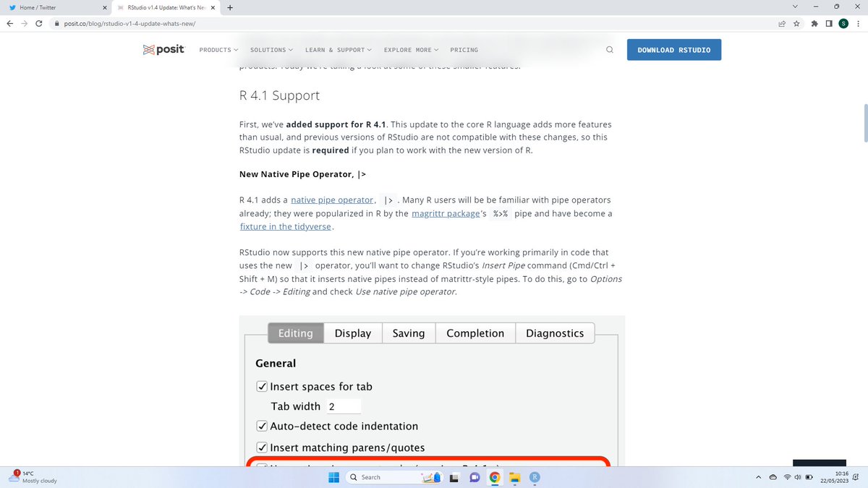Open the site search magnifier icon
Screen dimensions: 868x488
pos(610,50)
